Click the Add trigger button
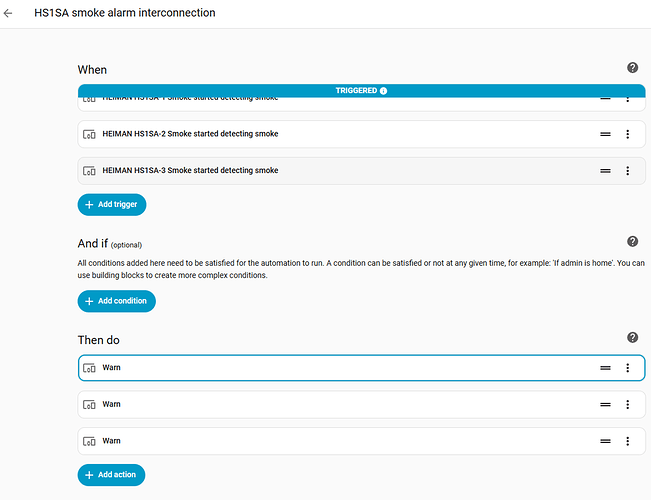This screenshot has height=500, width=651. [x=112, y=205]
